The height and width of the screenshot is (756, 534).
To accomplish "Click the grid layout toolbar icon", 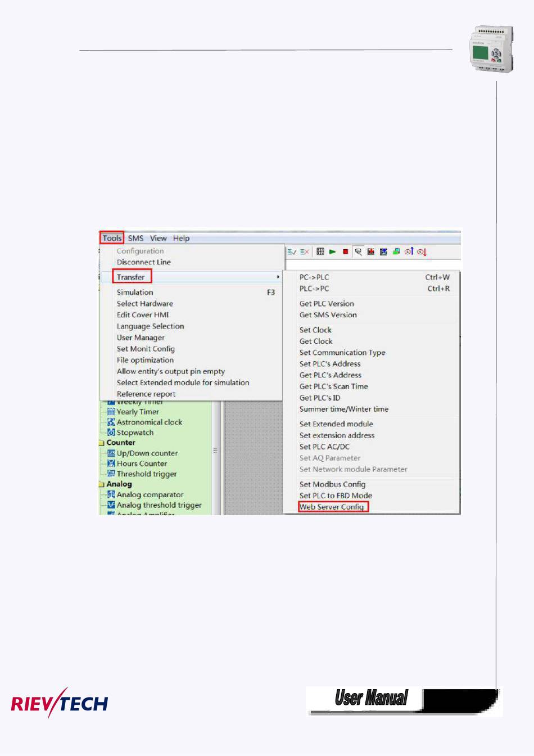I will (x=320, y=251).
